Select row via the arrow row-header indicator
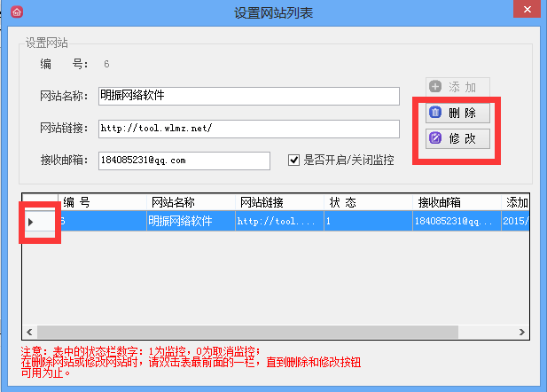The width and height of the screenshot is (547, 392). 31,222
